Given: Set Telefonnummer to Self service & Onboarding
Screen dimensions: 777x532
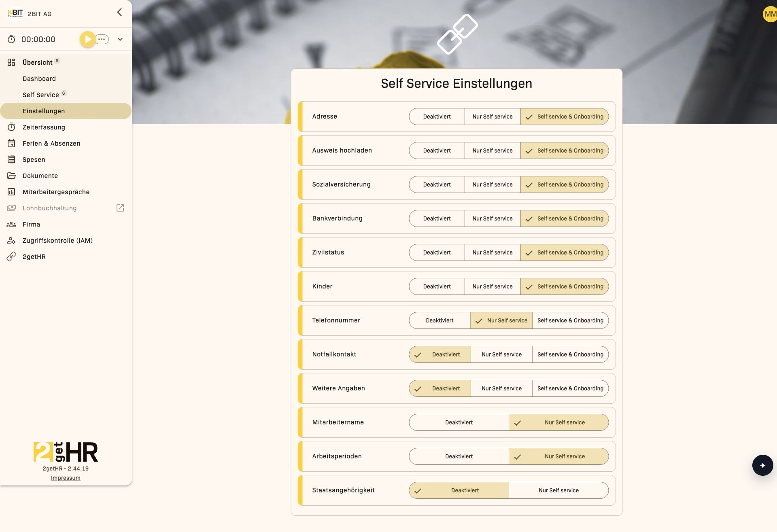Looking at the screenshot, I should tap(570, 320).
